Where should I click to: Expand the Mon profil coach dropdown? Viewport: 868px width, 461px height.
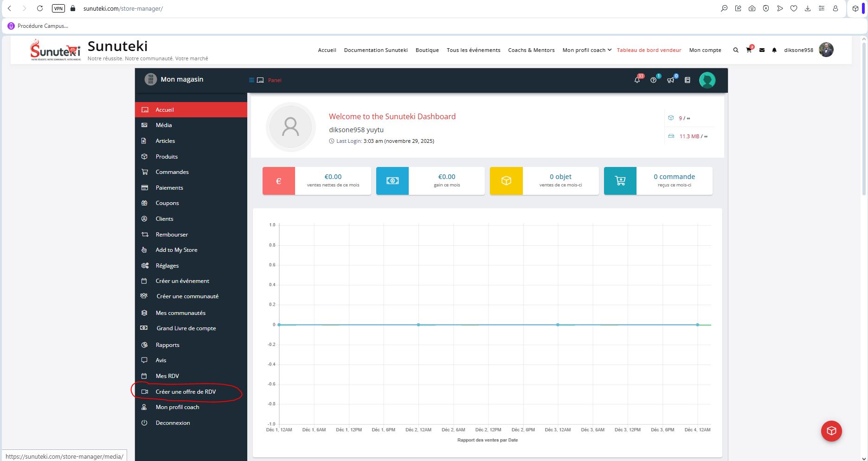[586, 50]
